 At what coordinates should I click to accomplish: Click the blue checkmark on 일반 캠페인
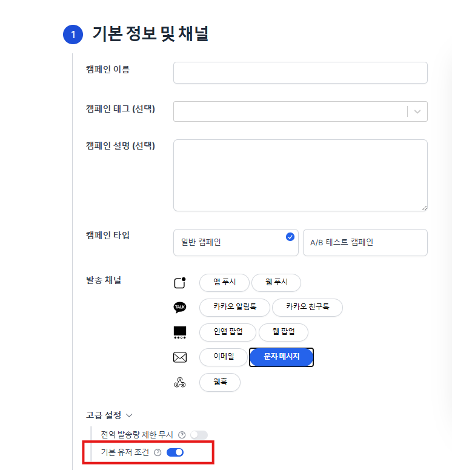coord(290,237)
